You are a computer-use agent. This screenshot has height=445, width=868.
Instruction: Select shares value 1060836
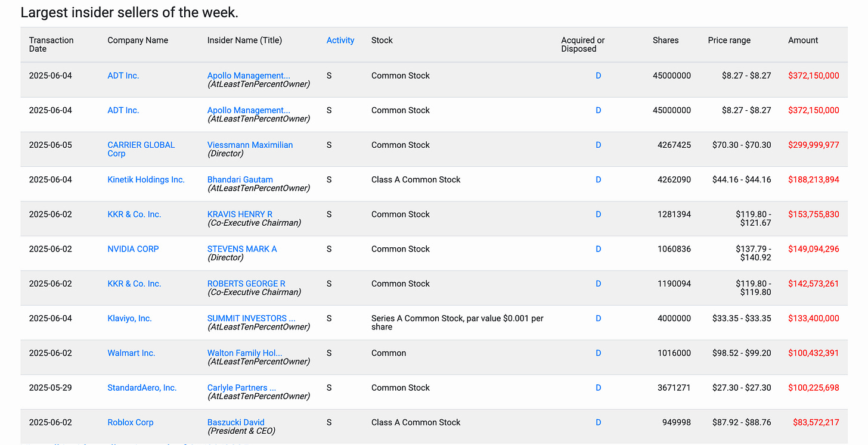(674, 249)
